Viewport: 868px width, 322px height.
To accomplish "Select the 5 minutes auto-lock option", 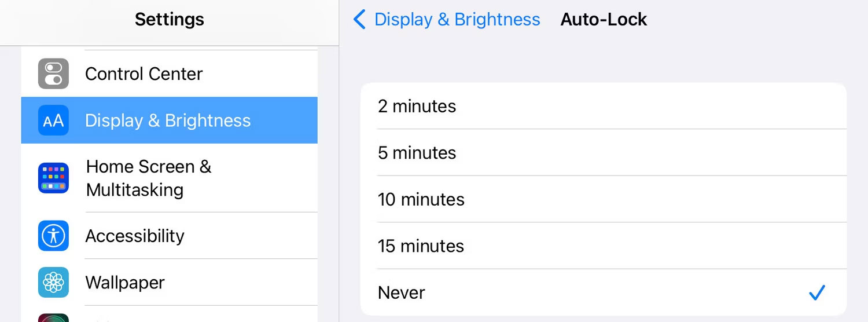I will tap(604, 153).
